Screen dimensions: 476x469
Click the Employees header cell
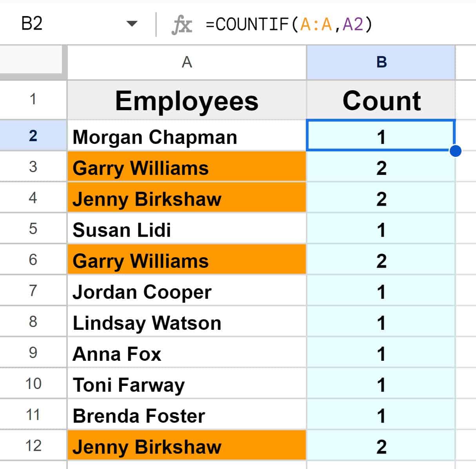click(186, 101)
